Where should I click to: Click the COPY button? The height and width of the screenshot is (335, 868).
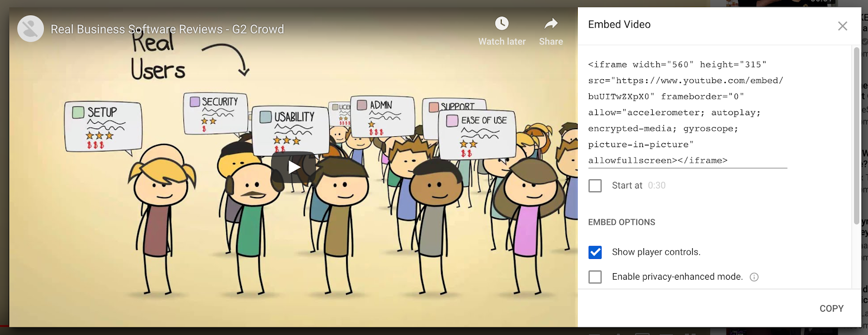(x=831, y=308)
